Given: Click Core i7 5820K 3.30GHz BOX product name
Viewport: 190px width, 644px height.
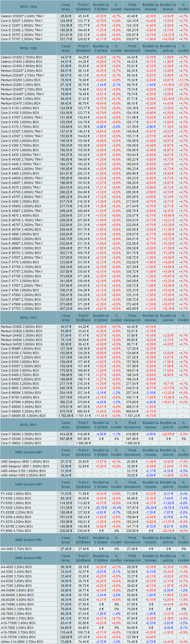Looking at the screenshot, I should (x=21, y=434).
